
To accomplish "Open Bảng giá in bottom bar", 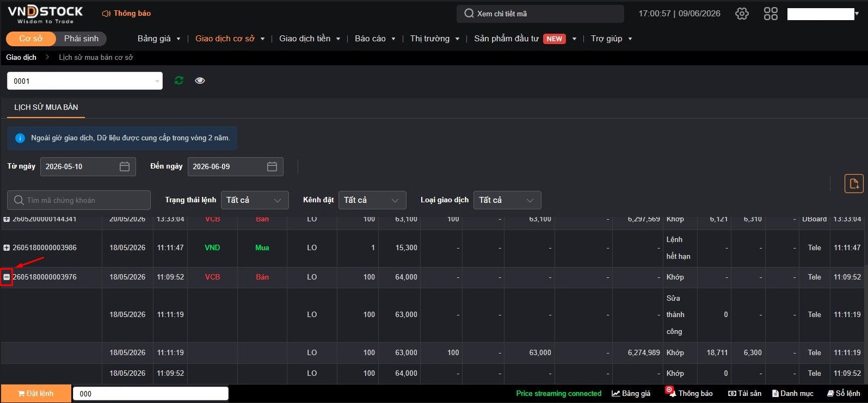I will click(x=631, y=393).
